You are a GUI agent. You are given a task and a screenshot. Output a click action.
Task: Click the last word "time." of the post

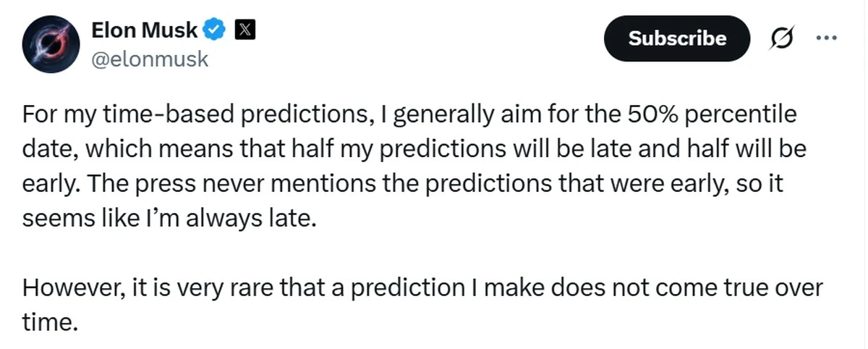click(x=49, y=323)
